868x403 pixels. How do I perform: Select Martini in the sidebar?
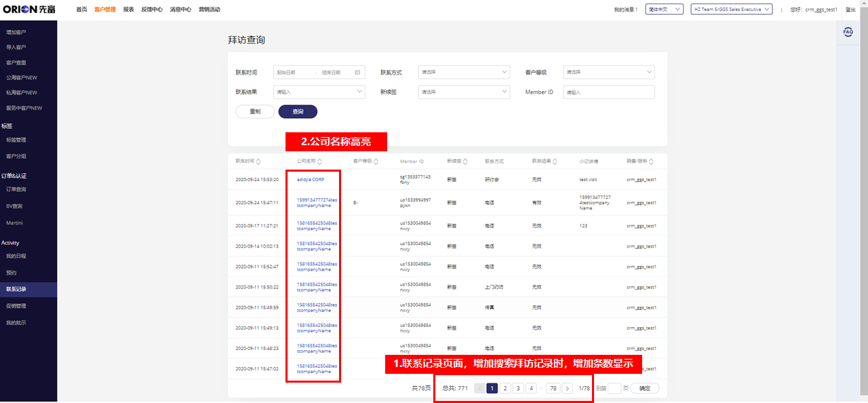tap(14, 223)
